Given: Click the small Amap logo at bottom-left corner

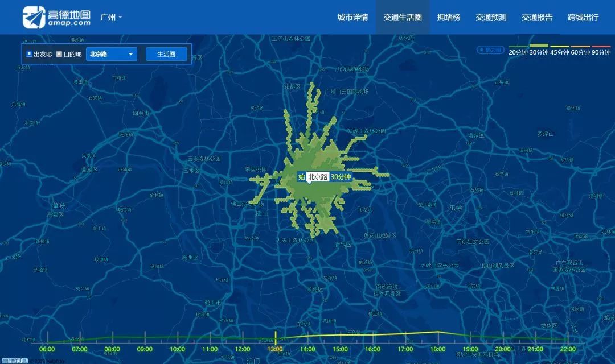Looking at the screenshot, I should (x=14, y=361).
